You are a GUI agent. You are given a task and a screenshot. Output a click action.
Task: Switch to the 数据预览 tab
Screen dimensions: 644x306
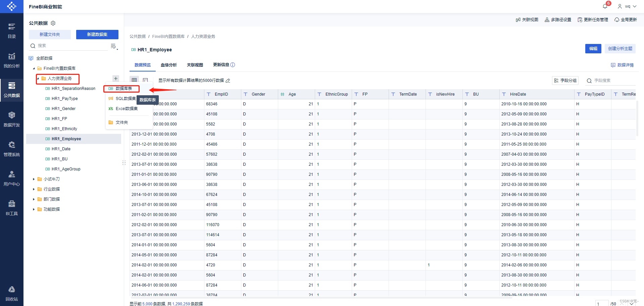click(143, 65)
